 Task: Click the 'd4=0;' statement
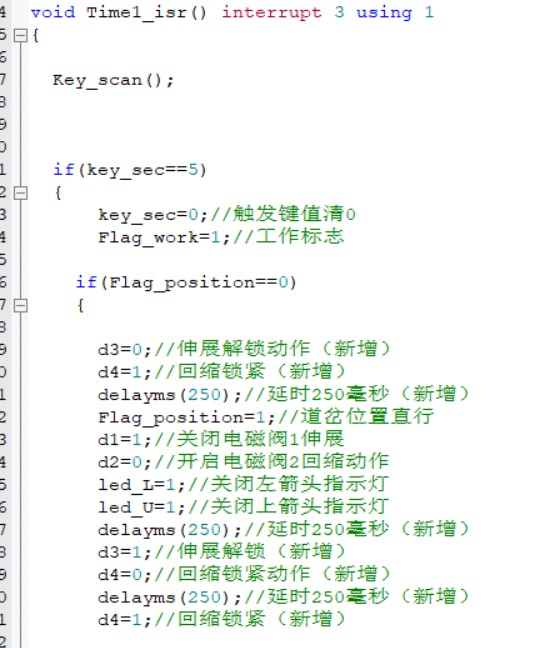[125, 575]
